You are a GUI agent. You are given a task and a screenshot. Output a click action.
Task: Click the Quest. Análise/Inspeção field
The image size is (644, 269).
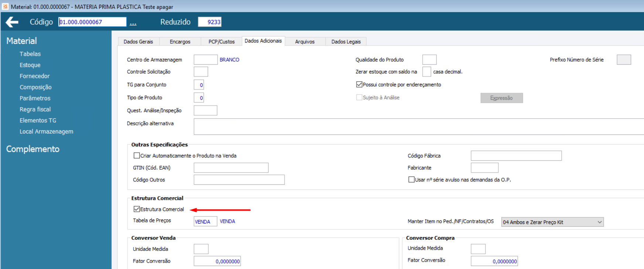[205, 110]
